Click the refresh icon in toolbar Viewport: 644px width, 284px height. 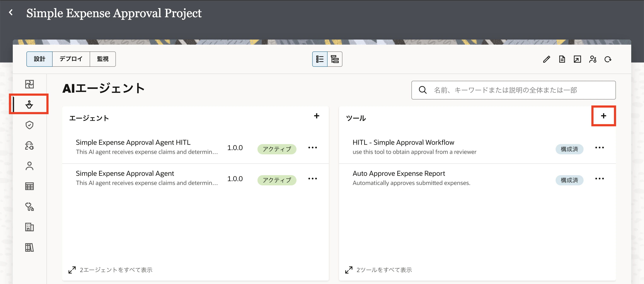(x=608, y=59)
